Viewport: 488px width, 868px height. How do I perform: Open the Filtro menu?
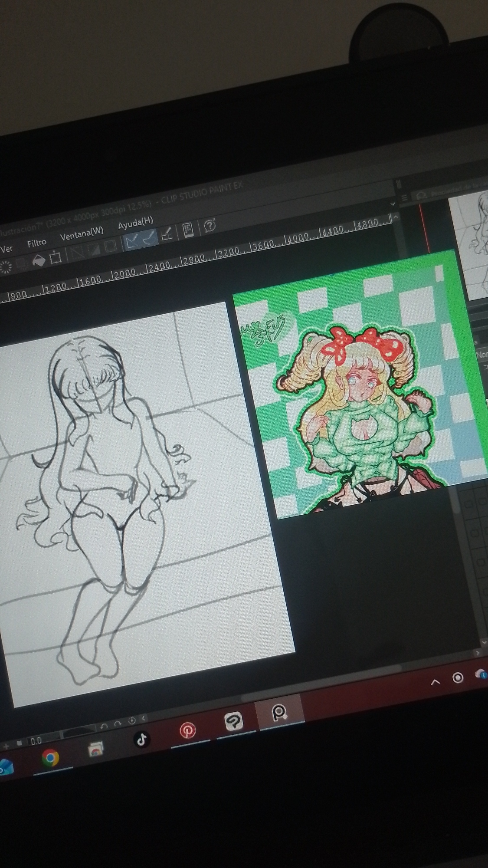coord(36,243)
